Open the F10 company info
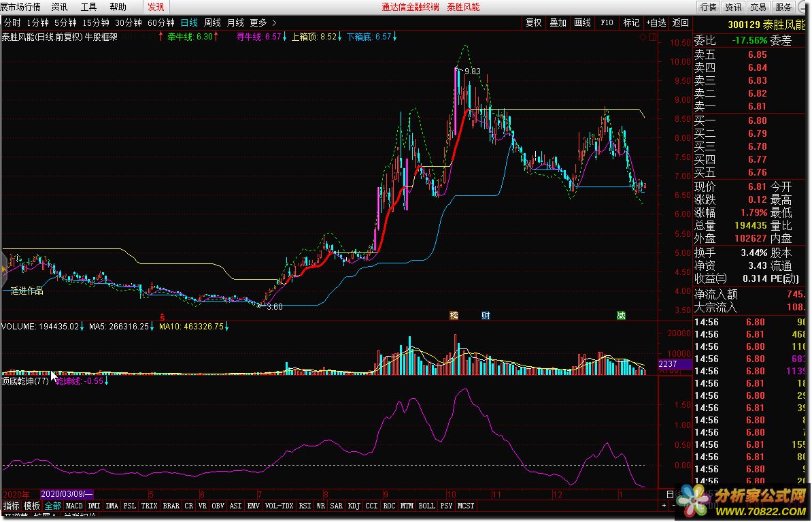Screen dimensions: 812x522 pos(607,23)
